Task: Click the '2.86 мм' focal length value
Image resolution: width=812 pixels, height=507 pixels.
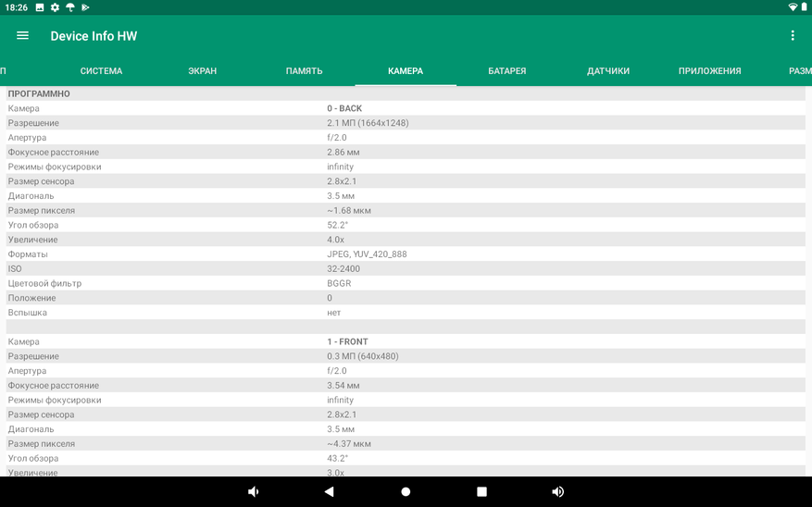Action: tap(344, 152)
